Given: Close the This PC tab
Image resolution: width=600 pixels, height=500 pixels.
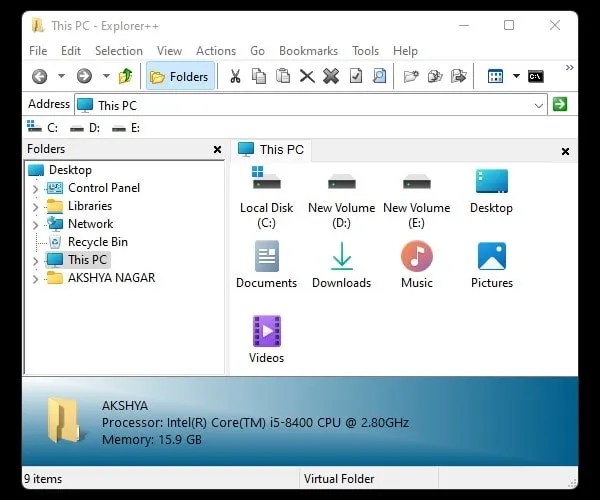Looking at the screenshot, I should (565, 151).
